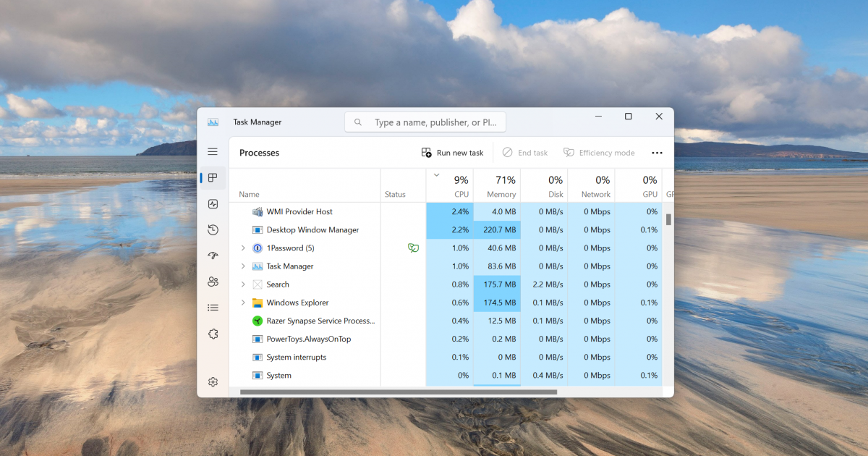
Task: Open Task Manager Settings gear
Action: click(212, 381)
